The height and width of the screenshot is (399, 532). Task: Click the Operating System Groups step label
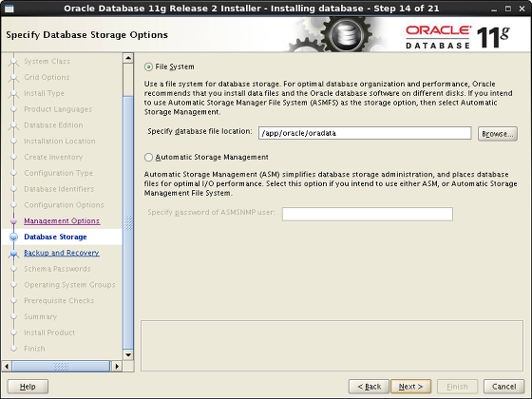point(69,285)
